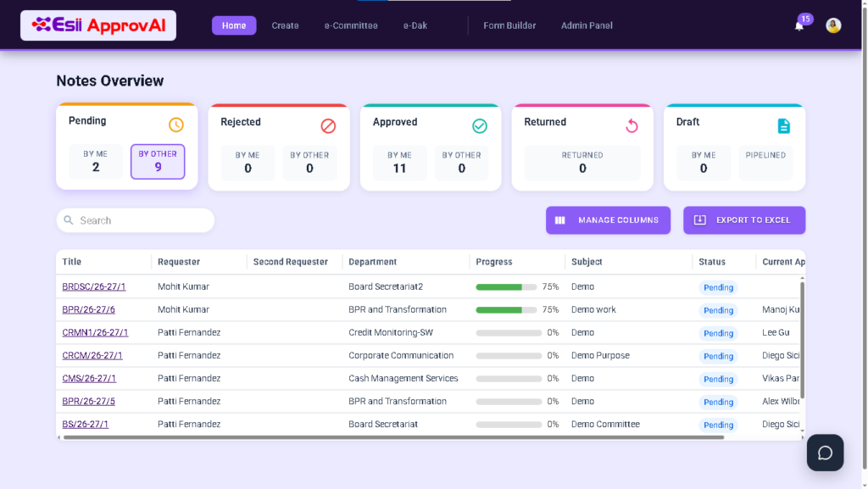This screenshot has width=868, height=489.
Task: Select Pending BY OTHER filter tile
Action: [158, 162]
